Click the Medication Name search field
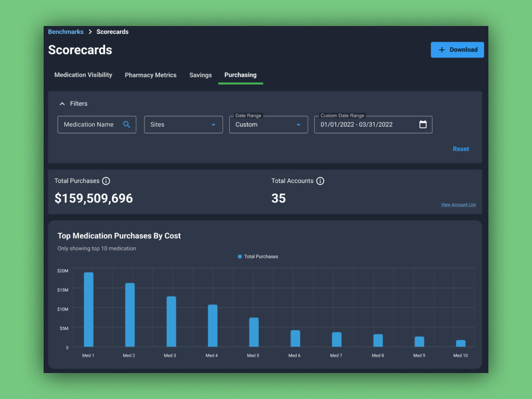 [x=97, y=125]
